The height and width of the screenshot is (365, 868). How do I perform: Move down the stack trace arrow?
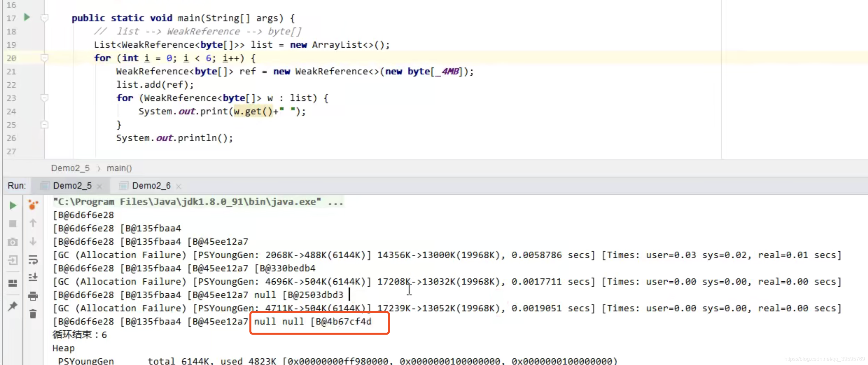tap(33, 241)
